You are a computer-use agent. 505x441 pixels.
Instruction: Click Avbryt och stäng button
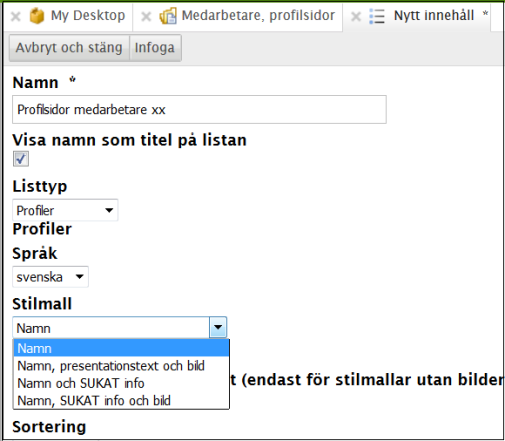click(69, 48)
